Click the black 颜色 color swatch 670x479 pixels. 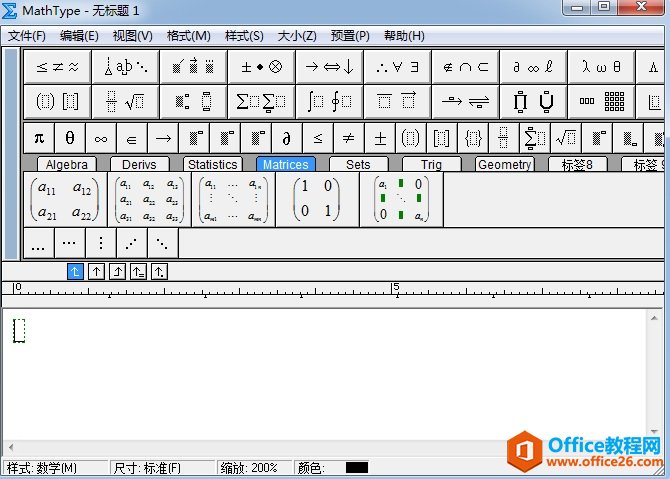pyautogui.click(x=357, y=467)
